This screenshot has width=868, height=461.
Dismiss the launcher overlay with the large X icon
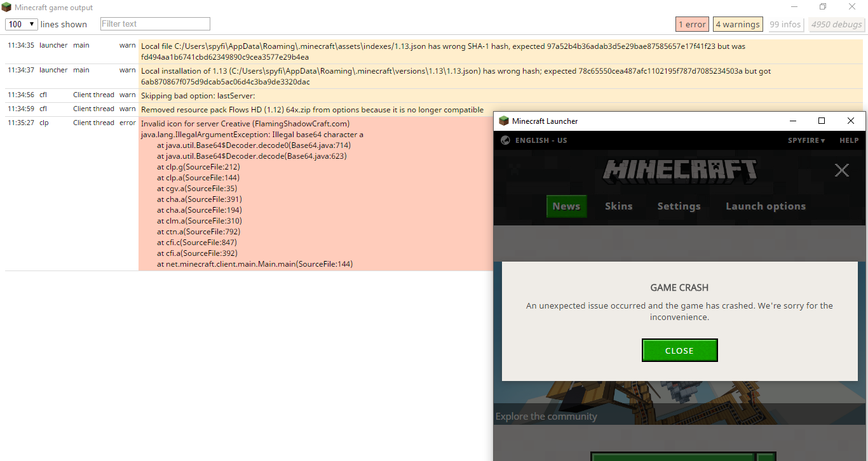[x=842, y=170]
